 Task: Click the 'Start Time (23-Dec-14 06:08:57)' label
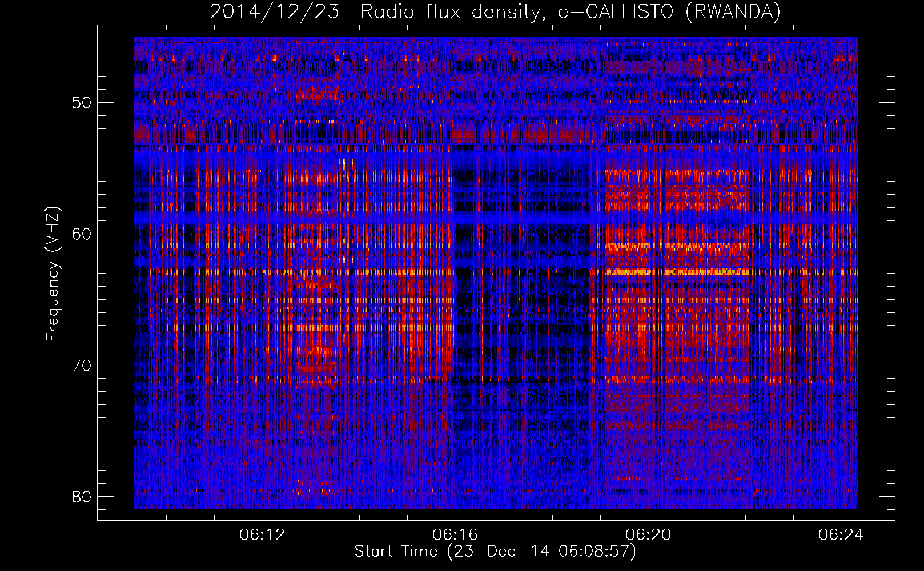tap(495, 552)
